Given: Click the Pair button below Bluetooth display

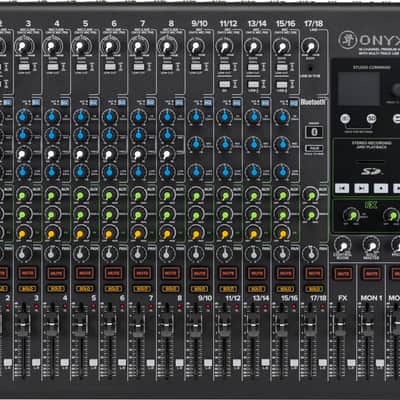Looking at the screenshot, I should click(x=314, y=148).
